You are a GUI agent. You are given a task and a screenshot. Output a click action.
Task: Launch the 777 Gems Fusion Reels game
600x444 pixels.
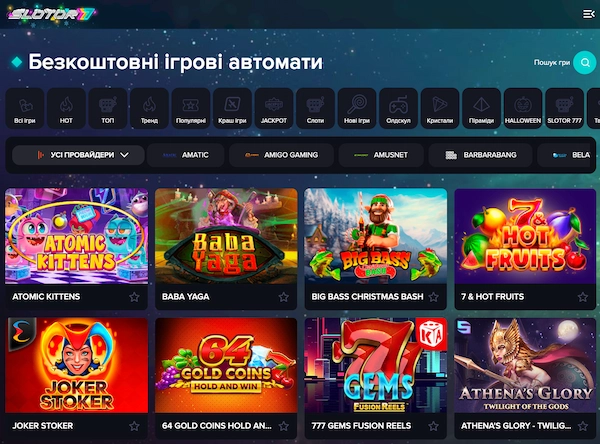(375, 366)
